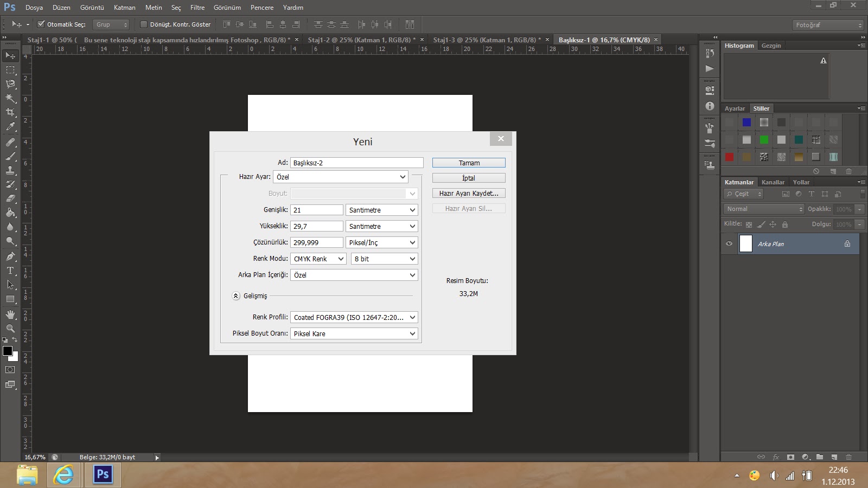
Task: Select the Magic Wand tool
Action: (x=10, y=98)
